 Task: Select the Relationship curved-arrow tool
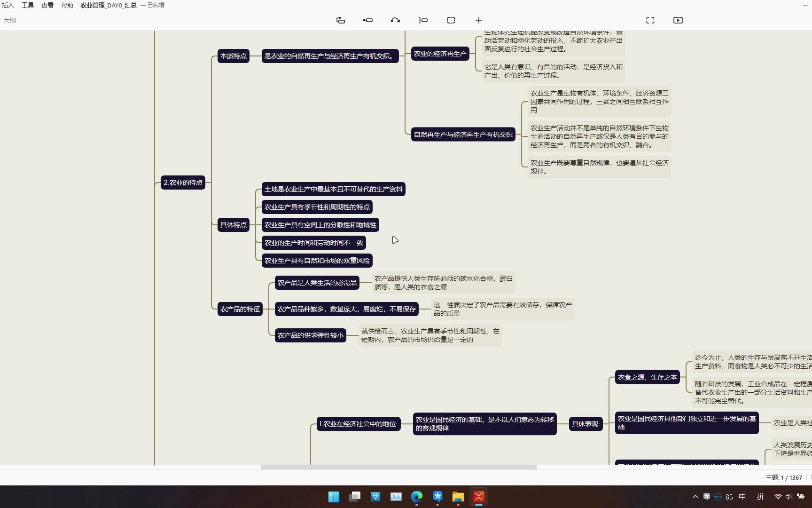pos(395,20)
